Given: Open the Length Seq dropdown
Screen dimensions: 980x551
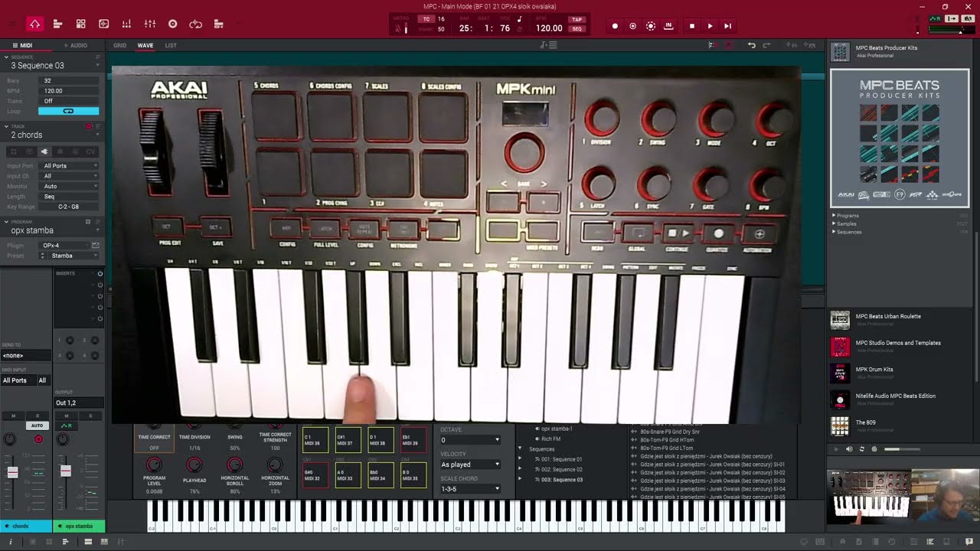Looking at the screenshot, I should click(x=70, y=197).
